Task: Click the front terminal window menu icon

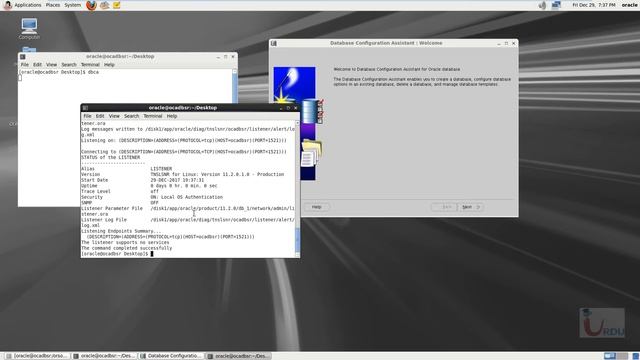Action: tap(85, 108)
